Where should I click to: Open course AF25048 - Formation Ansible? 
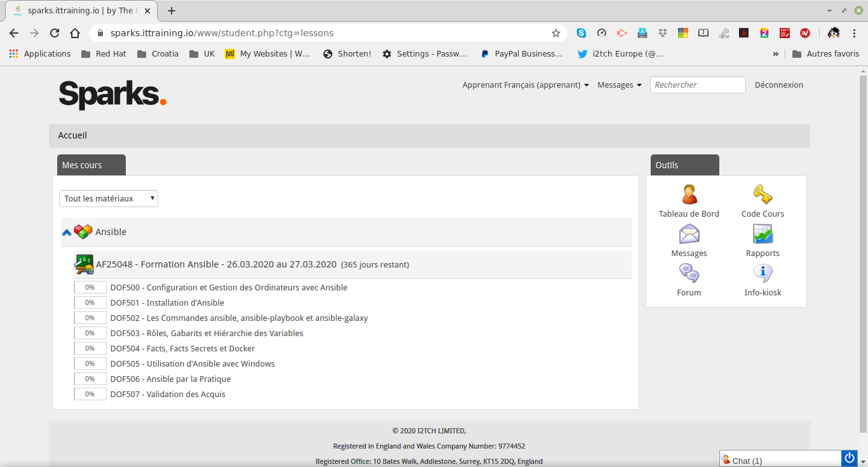[x=216, y=264]
